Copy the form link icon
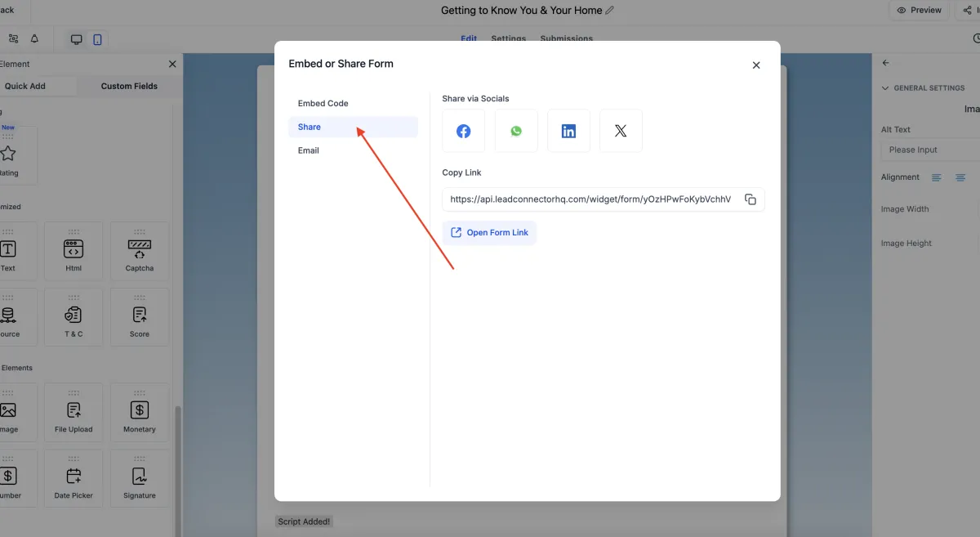The height and width of the screenshot is (537, 980). coord(751,199)
